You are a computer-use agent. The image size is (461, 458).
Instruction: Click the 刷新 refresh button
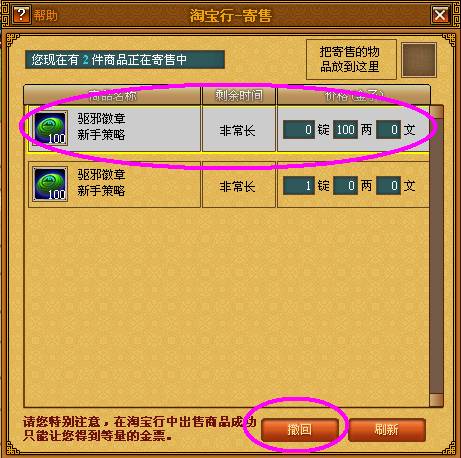point(387,430)
